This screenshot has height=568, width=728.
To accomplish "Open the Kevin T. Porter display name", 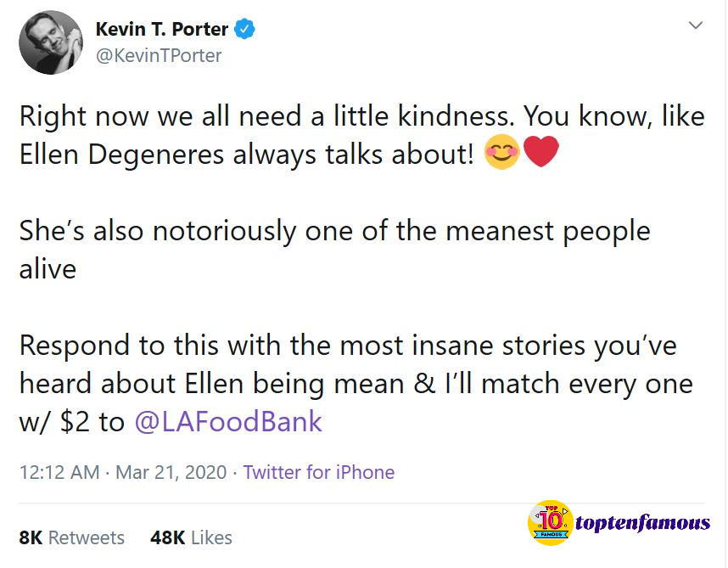I will (x=161, y=29).
